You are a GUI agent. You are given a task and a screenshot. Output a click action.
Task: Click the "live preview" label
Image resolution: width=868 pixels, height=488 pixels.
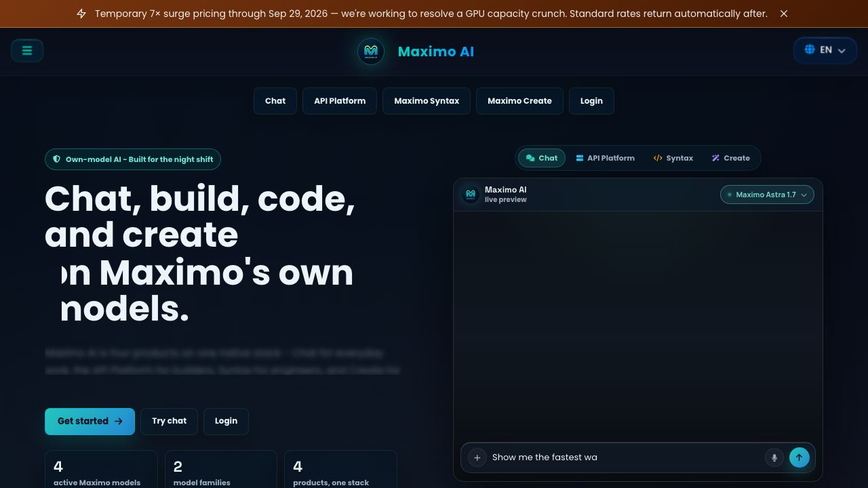(506, 200)
